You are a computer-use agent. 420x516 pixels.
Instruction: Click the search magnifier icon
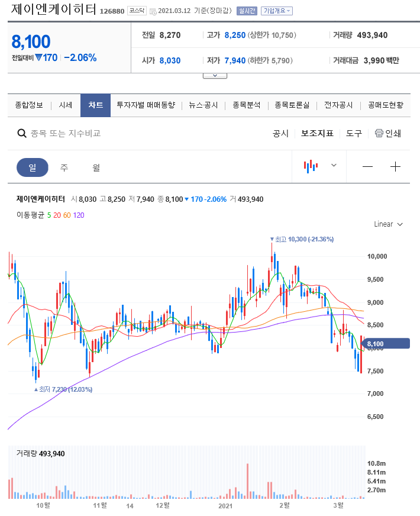22,133
